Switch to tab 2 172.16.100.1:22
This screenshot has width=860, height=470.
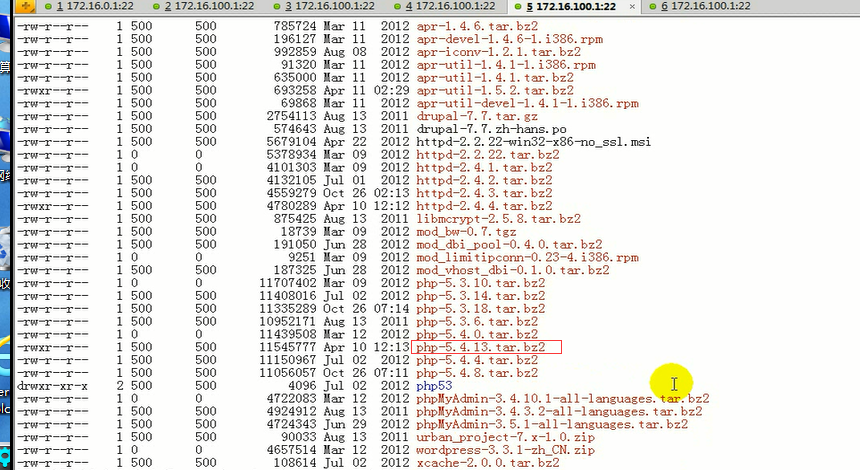click(x=203, y=6)
